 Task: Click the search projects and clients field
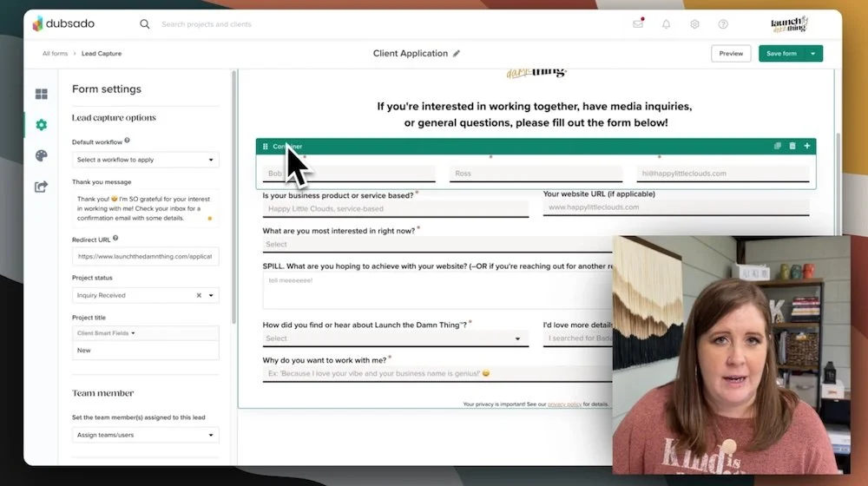tap(206, 24)
